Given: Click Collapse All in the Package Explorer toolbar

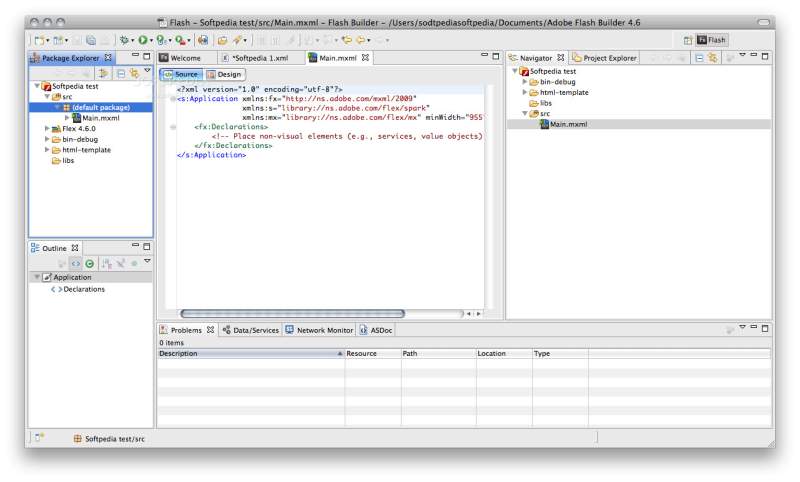Looking at the screenshot, I should click(x=121, y=73).
